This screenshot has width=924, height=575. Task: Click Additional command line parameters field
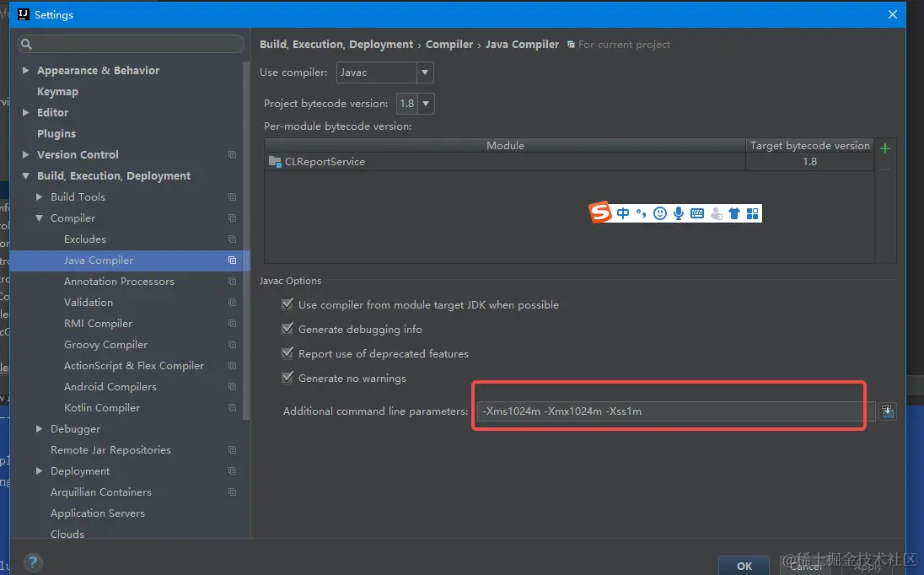pos(676,411)
